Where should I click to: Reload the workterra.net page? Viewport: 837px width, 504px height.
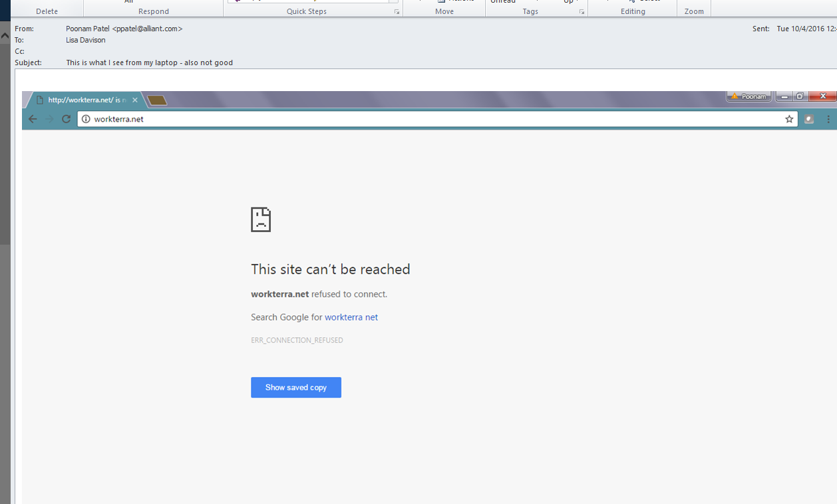pos(66,119)
